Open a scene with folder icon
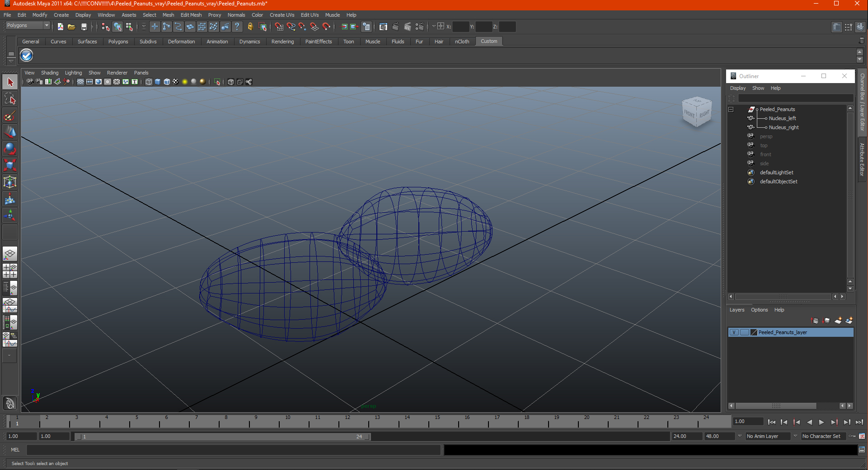Screen dimensions: 868x470 [71, 27]
